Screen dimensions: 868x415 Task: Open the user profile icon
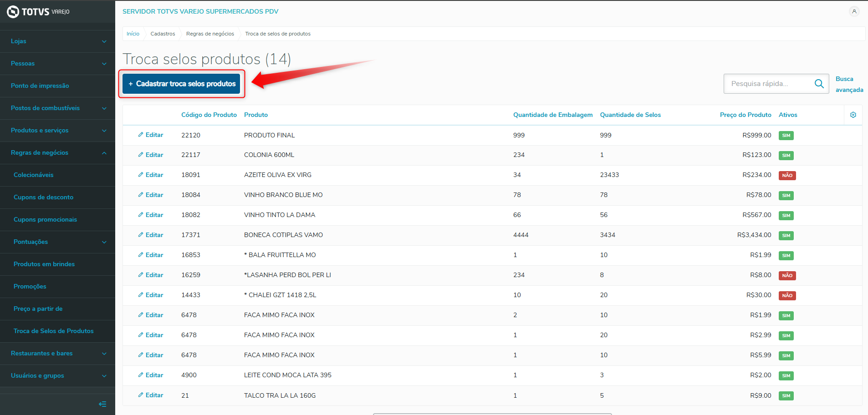[x=854, y=11]
